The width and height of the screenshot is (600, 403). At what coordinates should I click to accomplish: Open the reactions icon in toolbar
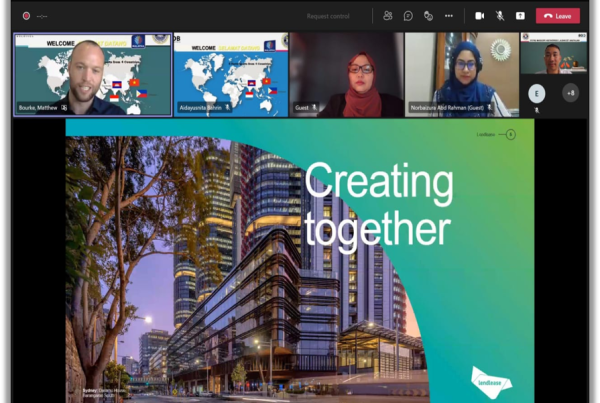click(428, 16)
